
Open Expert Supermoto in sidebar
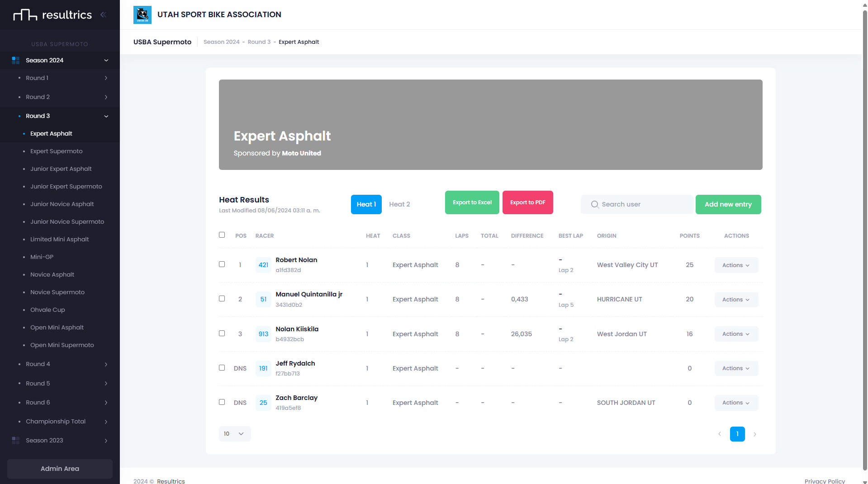pos(57,151)
